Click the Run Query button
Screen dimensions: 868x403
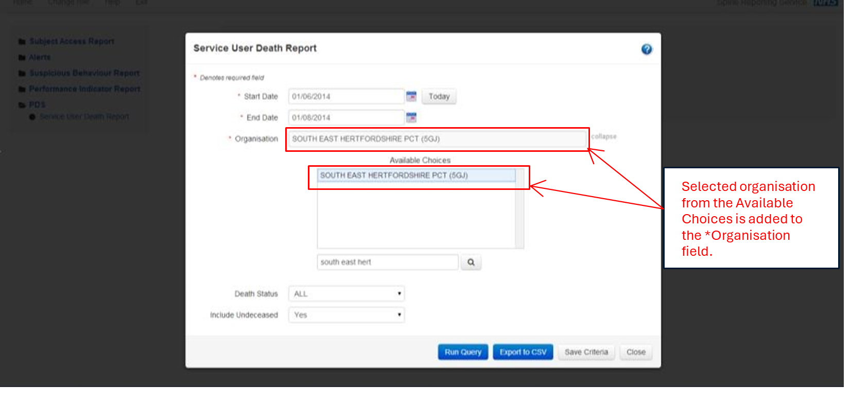click(463, 352)
